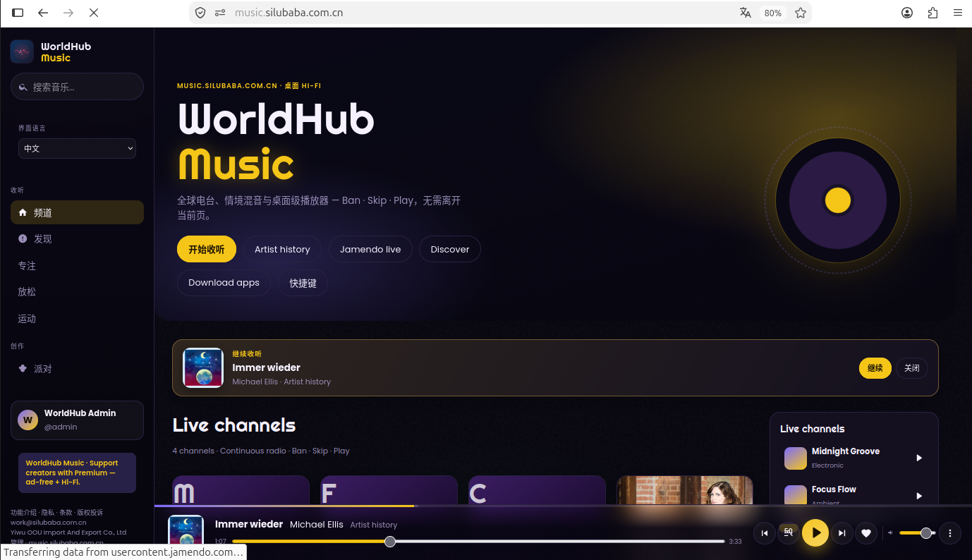The image size is (972, 560).
Task: Play the Focus Flow channel
Action: point(919,496)
